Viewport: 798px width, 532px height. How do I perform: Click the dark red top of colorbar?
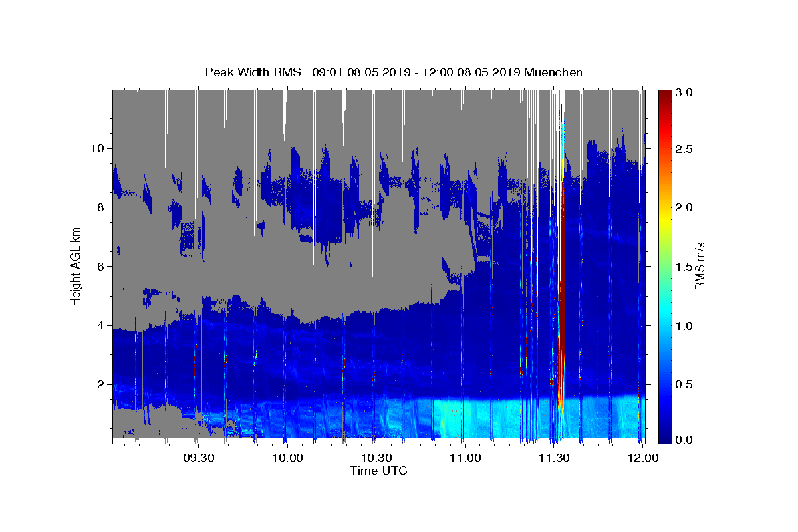pyautogui.click(x=665, y=96)
